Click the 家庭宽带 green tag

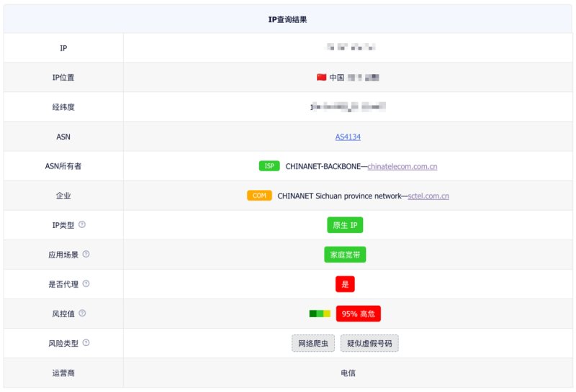click(x=345, y=255)
